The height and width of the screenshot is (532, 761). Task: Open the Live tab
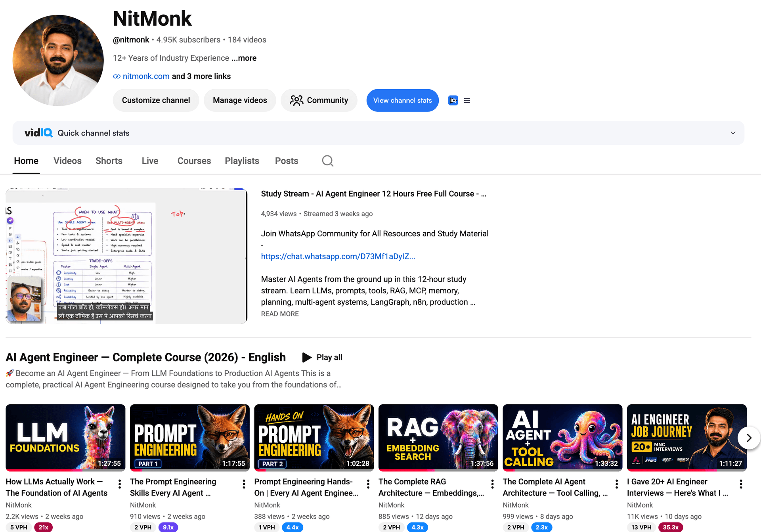click(150, 161)
